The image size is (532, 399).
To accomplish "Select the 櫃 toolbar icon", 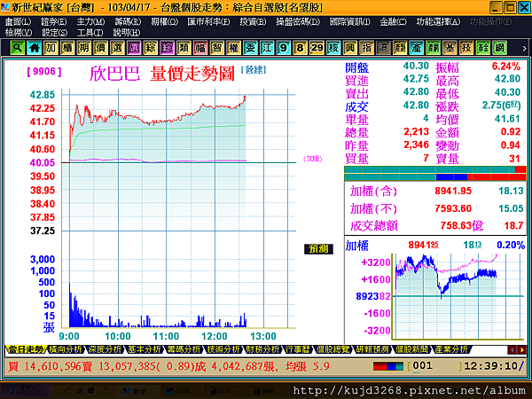I will (67, 48).
